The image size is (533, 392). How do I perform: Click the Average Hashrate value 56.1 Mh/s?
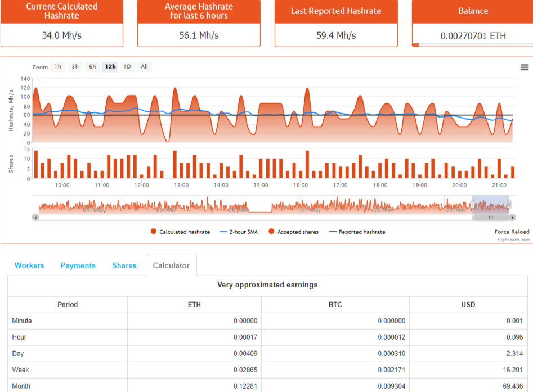199,35
